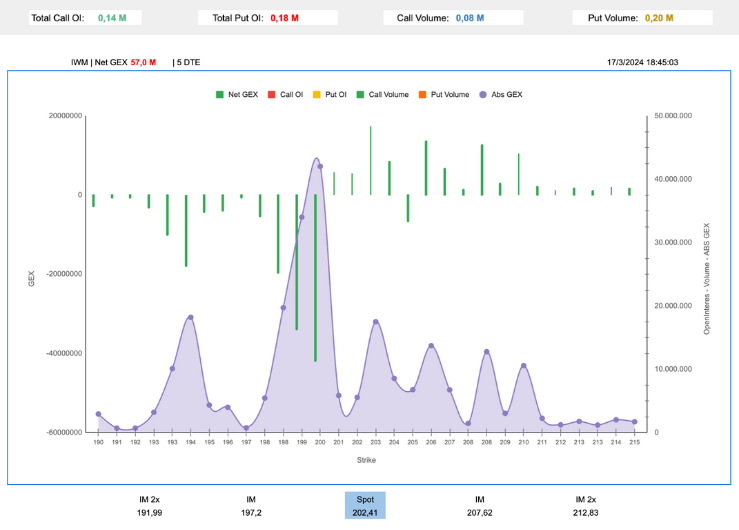Click the 10.000.000 right axis label

(x=673, y=369)
